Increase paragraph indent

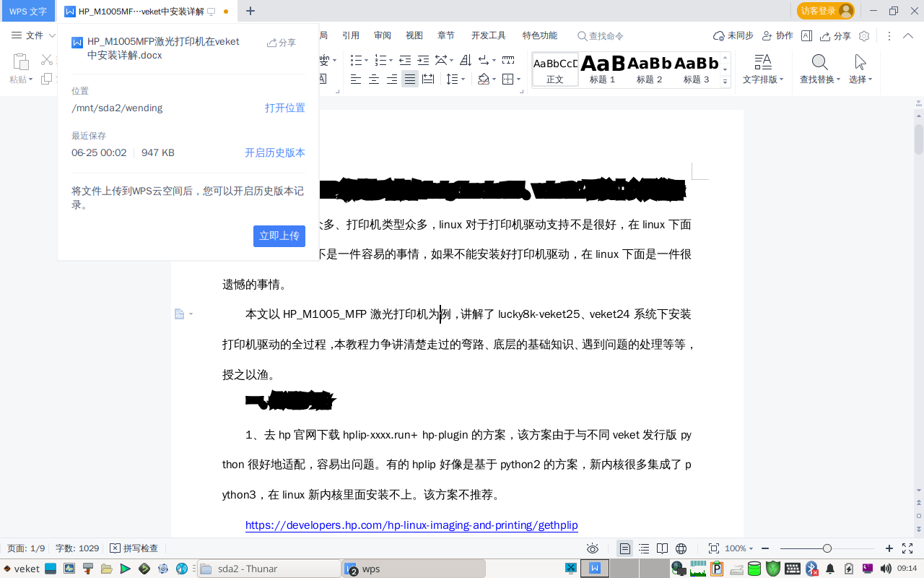point(423,60)
